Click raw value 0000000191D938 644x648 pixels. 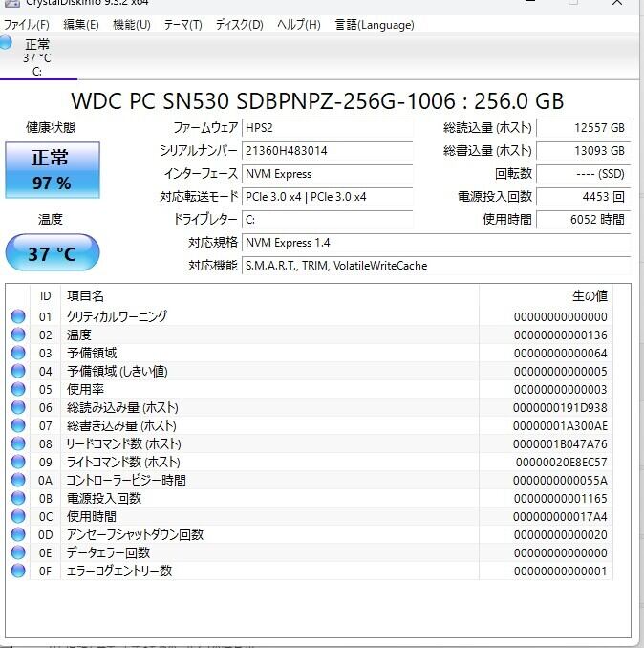pyautogui.click(x=560, y=407)
